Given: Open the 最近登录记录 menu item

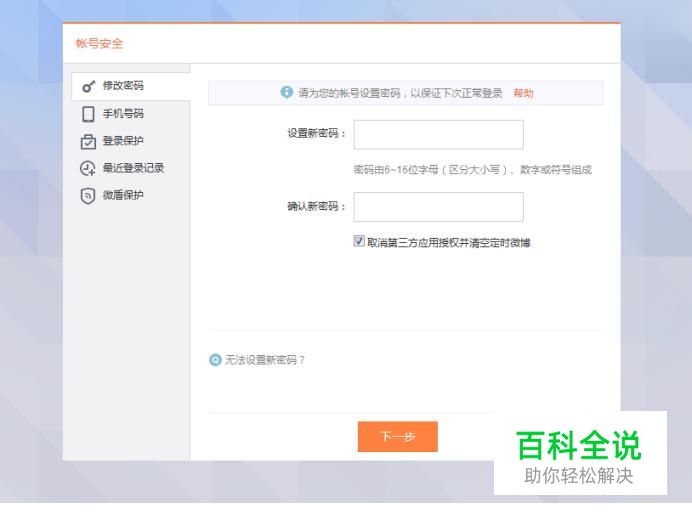Looking at the screenshot, I should coord(131,168).
